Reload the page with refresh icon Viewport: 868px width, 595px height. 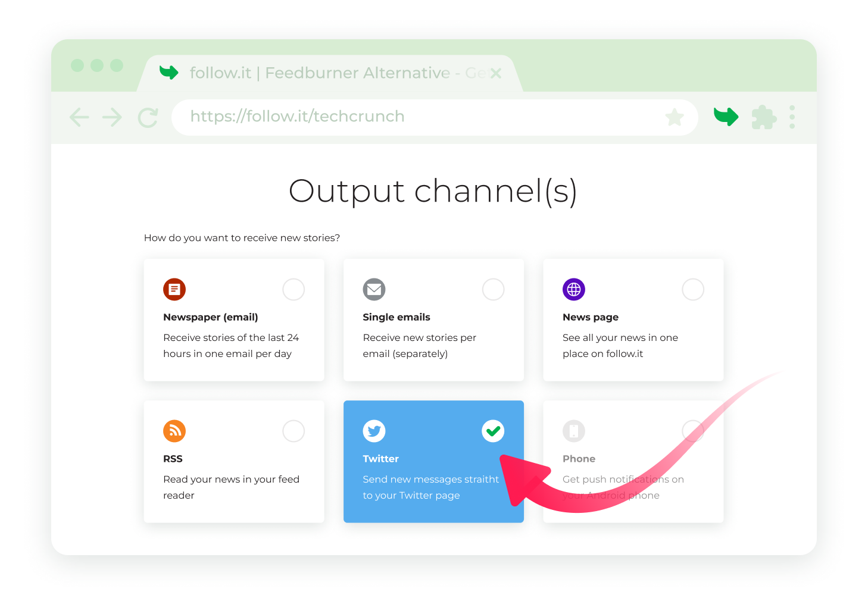pos(148,117)
